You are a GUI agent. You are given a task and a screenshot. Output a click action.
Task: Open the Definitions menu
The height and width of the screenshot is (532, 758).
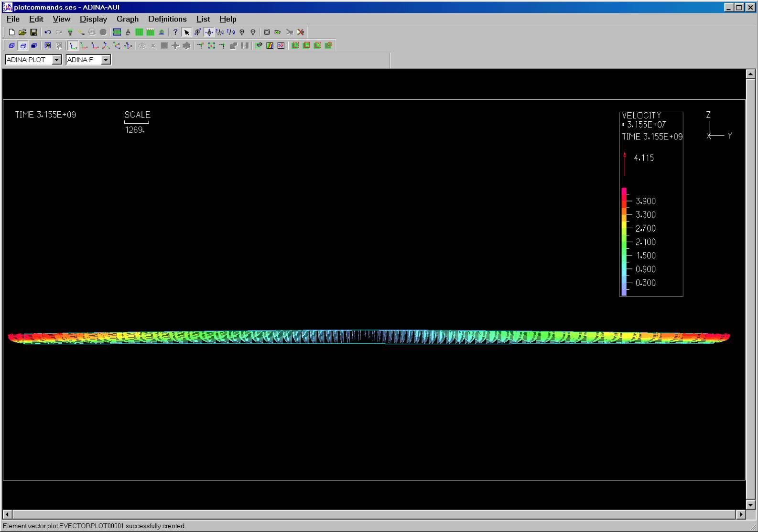click(x=167, y=19)
